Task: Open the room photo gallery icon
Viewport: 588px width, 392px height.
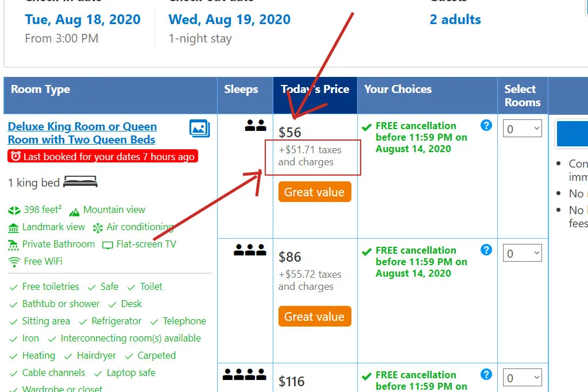Action: pyautogui.click(x=199, y=128)
